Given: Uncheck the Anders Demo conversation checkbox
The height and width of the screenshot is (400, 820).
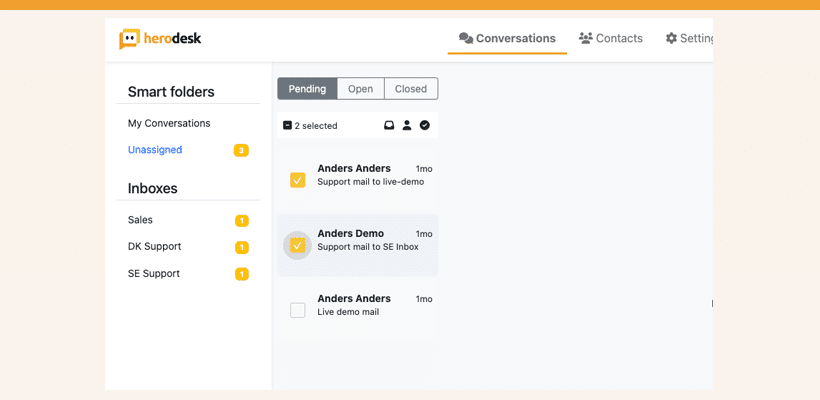Looking at the screenshot, I should click(x=298, y=245).
